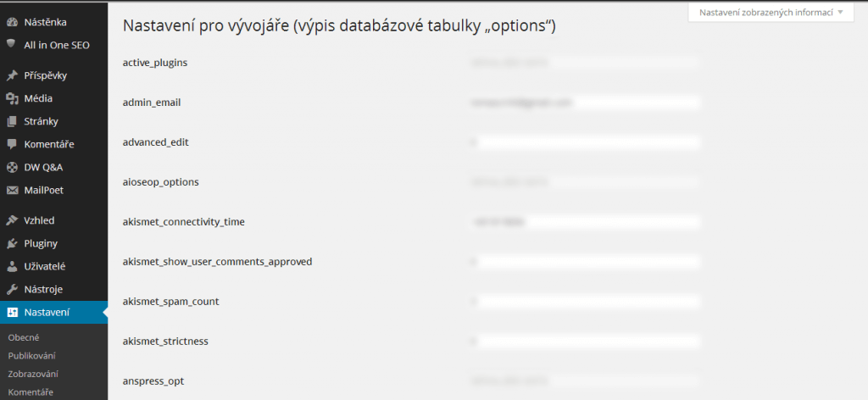Open the Nástěnka dashboard icon

pyautogui.click(x=12, y=23)
